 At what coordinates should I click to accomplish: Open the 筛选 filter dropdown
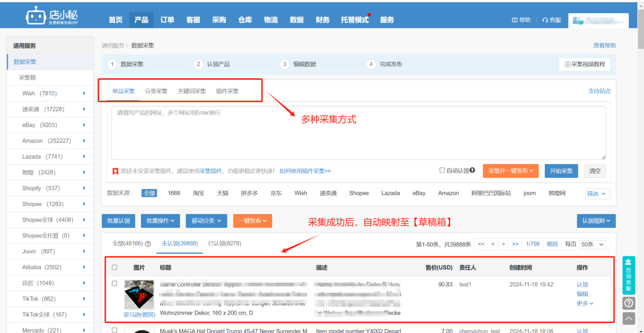[x=597, y=194]
